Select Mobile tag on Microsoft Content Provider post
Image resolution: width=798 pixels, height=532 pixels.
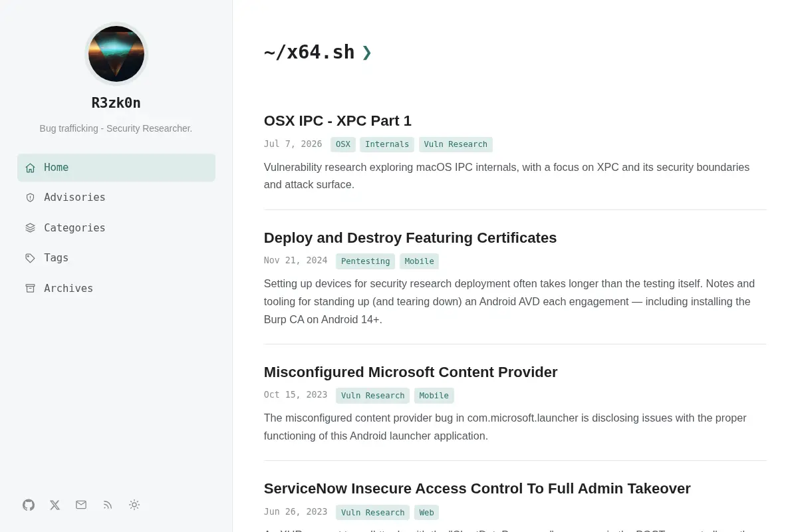tap(434, 396)
